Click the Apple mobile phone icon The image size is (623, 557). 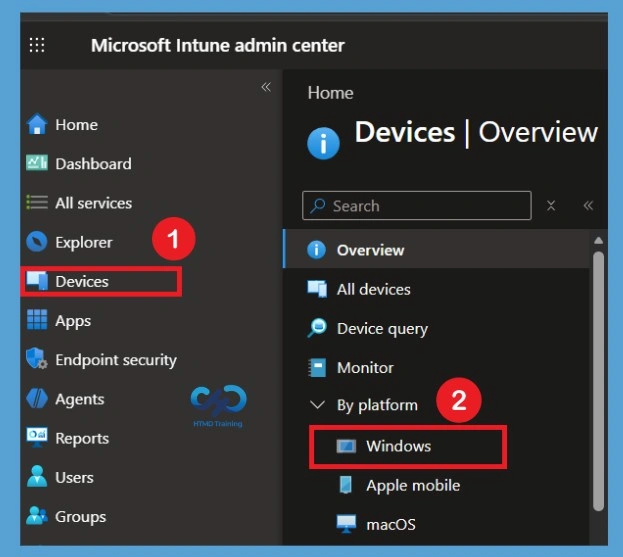(346, 485)
